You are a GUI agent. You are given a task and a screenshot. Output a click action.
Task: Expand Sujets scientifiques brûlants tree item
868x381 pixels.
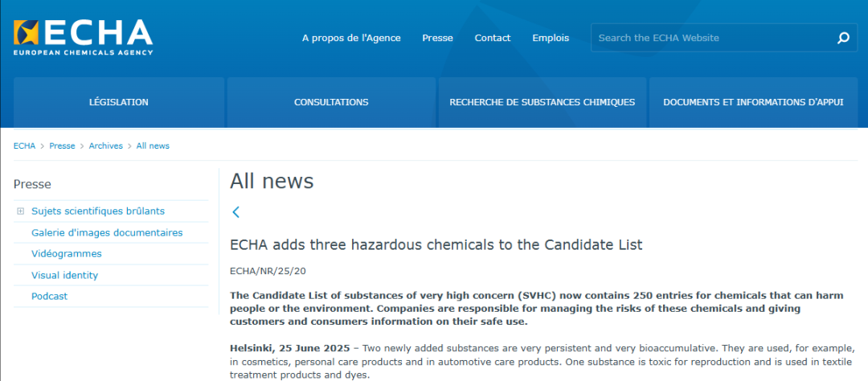point(21,211)
